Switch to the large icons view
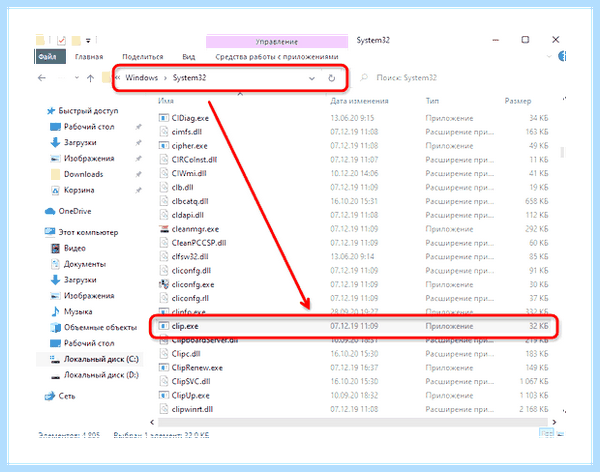 [560, 433]
